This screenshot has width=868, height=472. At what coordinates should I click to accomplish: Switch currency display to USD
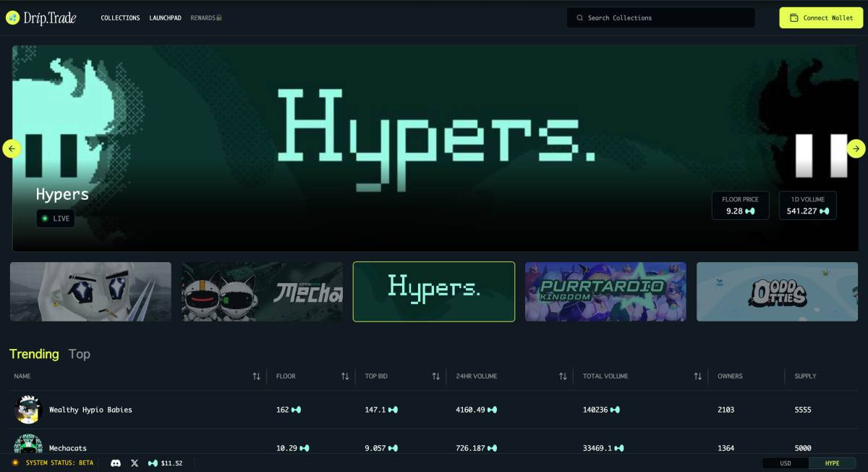tap(785, 463)
